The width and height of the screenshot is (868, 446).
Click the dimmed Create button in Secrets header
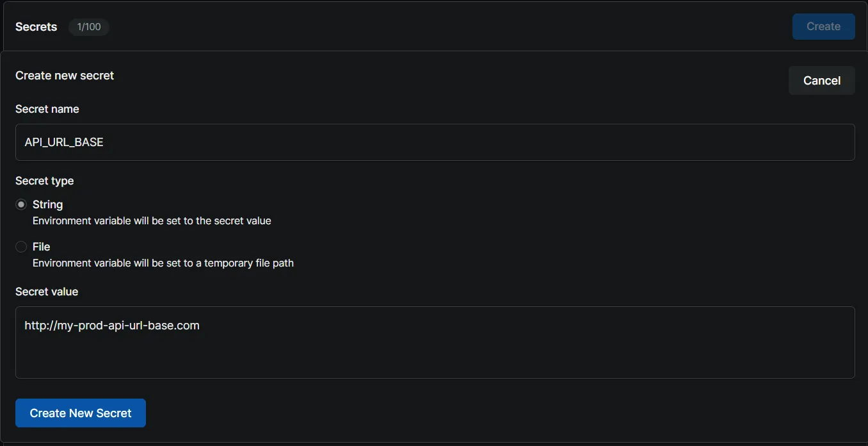823,27
